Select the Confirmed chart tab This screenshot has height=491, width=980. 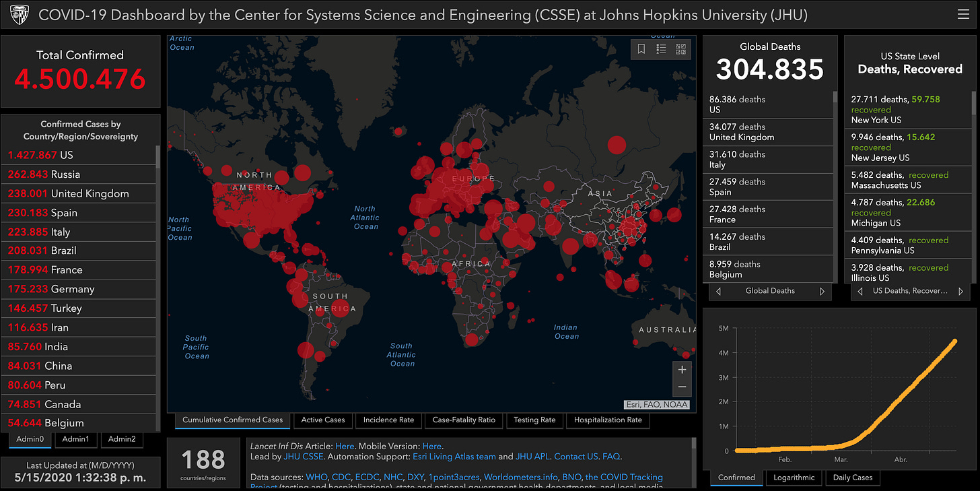click(x=736, y=478)
